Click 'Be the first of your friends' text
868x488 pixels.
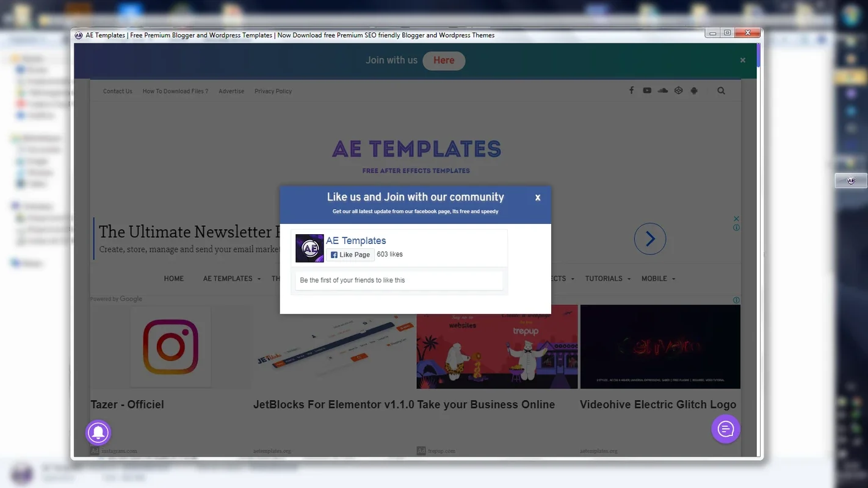[x=352, y=281]
